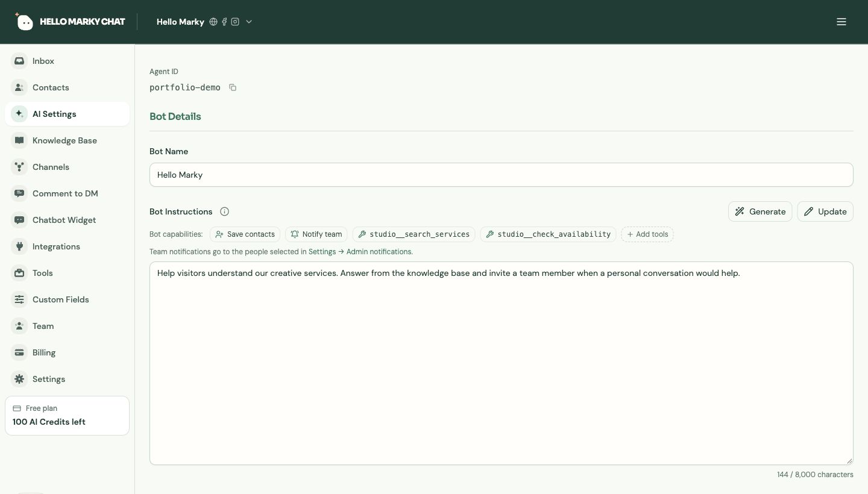Viewport: 868px width, 494px height.
Task: Click the text area resize handle
Action: tap(849, 461)
